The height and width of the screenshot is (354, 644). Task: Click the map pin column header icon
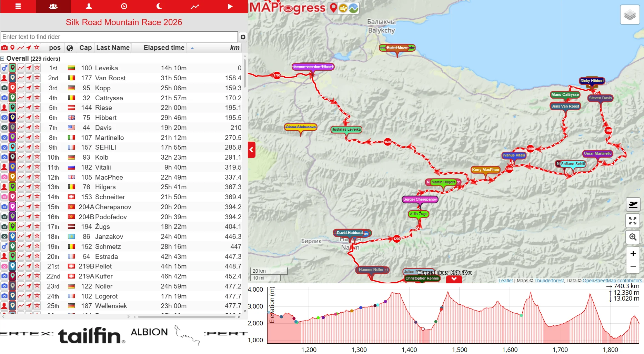[12, 48]
